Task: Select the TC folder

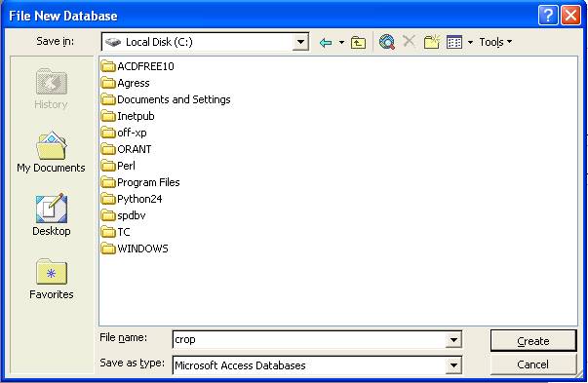Action: click(115, 232)
